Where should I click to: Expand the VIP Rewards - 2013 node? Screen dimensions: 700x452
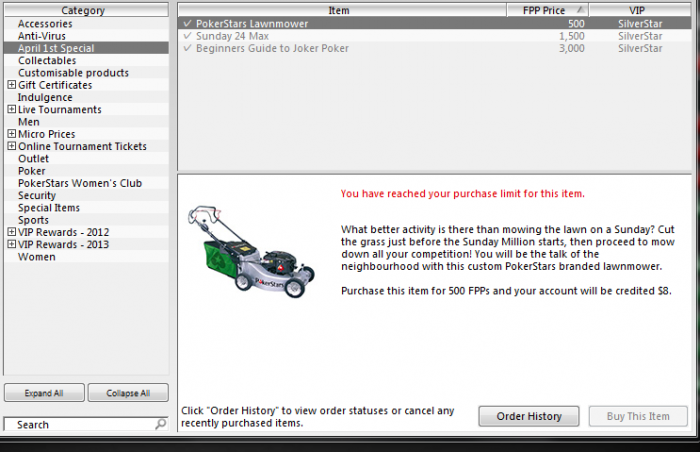point(12,244)
